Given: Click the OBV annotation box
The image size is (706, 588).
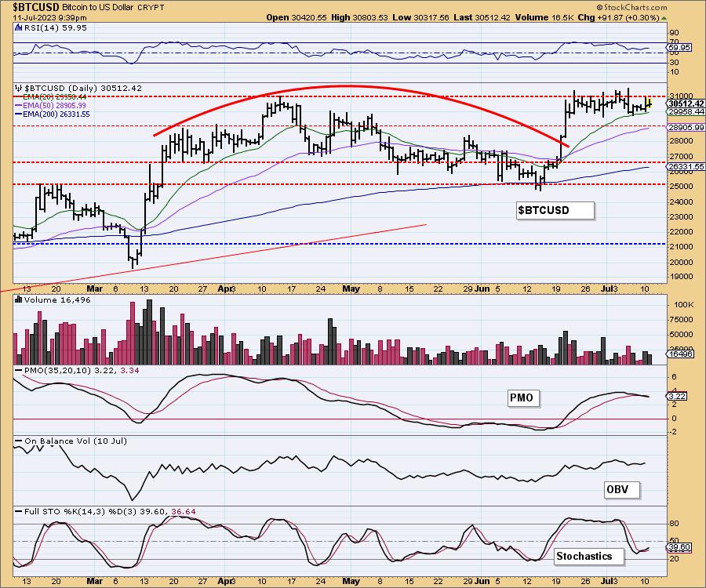Looking at the screenshot, I should coord(622,489).
